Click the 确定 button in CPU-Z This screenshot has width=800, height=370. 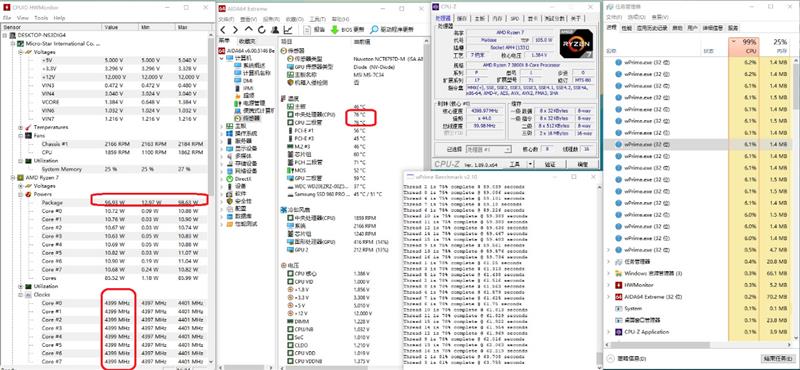(x=582, y=164)
